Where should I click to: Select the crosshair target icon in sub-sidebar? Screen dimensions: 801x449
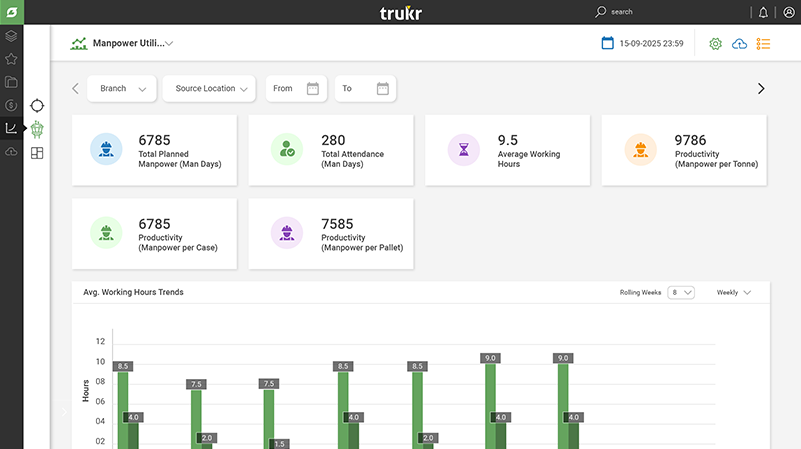(37, 105)
